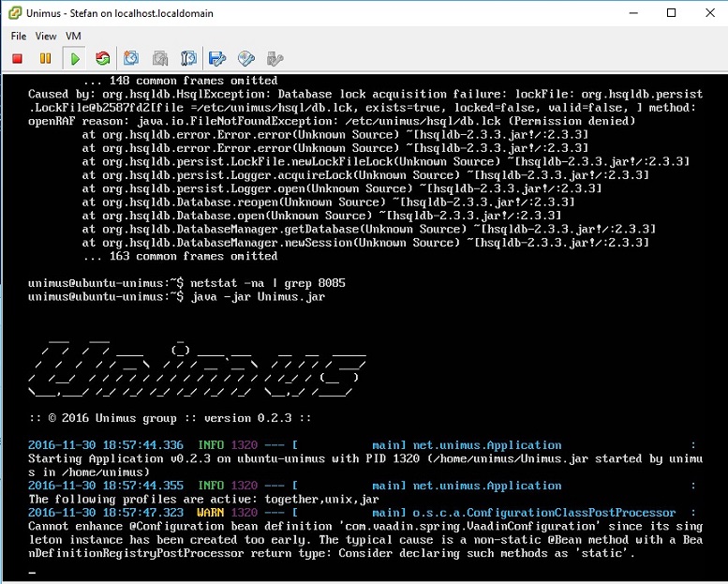Open the File menu
Viewport: 728px width, 584px height.
point(19,36)
